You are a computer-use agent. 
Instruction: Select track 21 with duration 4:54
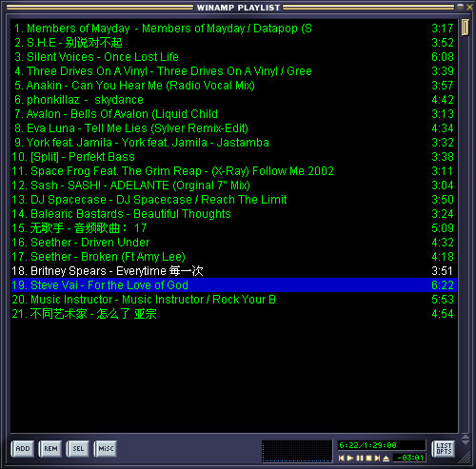pos(234,314)
